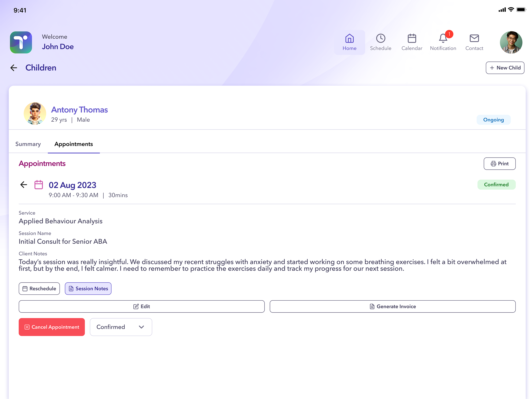Edit the appointment
Image resolution: width=532 pixels, height=399 pixels.
coord(142,306)
